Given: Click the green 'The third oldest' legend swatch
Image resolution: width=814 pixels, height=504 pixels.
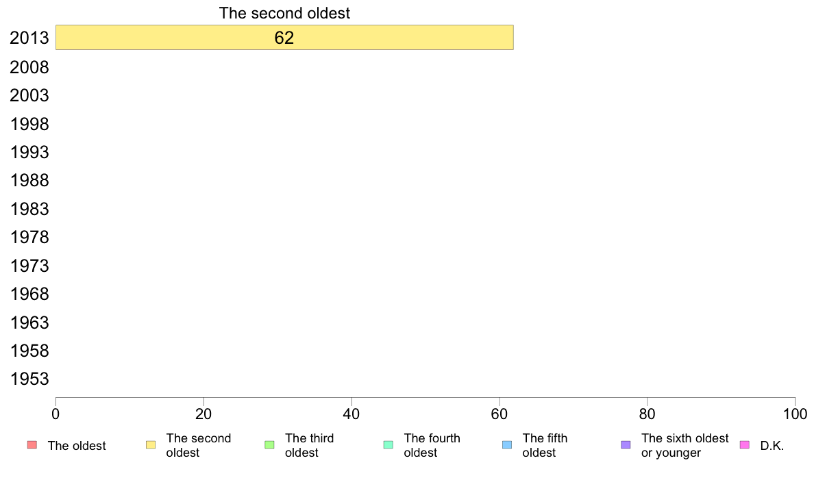Looking at the screenshot, I should click(x=269, y=445).
